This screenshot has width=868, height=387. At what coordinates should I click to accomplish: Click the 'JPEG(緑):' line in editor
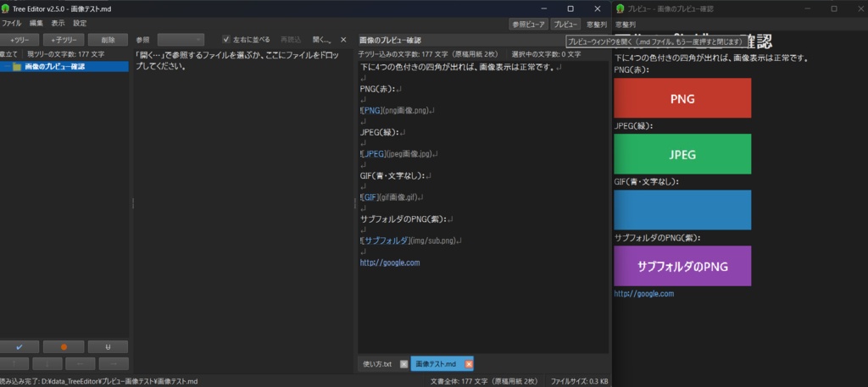click(382, 132)
